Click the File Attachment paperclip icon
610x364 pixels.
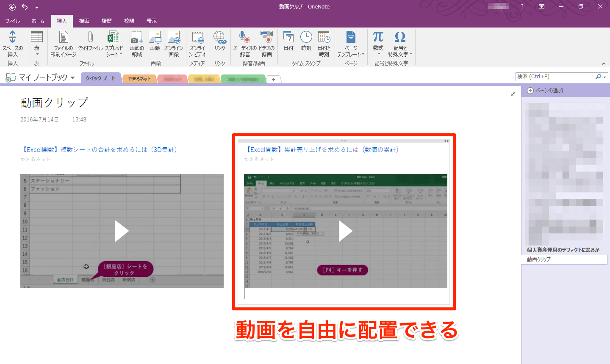click(x=90, y=37)
